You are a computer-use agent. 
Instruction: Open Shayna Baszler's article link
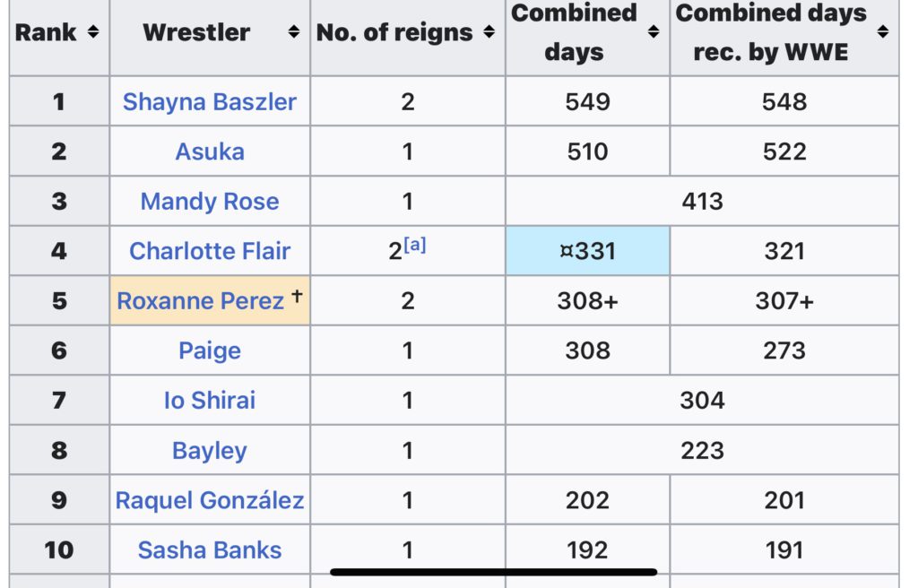(x=210, y=101)
